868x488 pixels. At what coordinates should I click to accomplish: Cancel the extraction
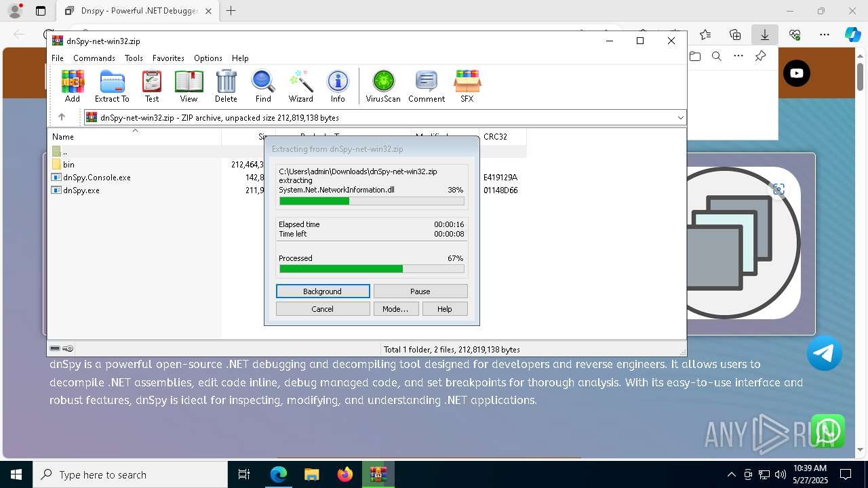click(323, 309)
